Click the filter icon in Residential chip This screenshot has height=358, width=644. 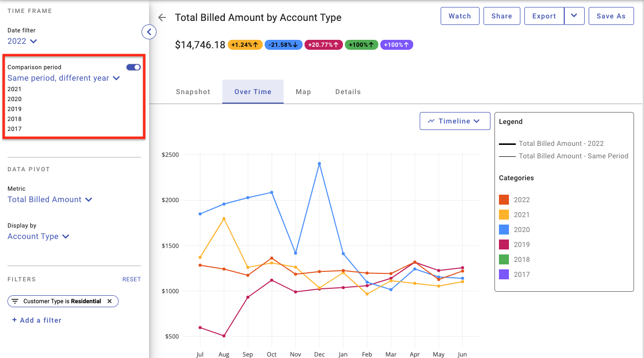coord(15,301)
